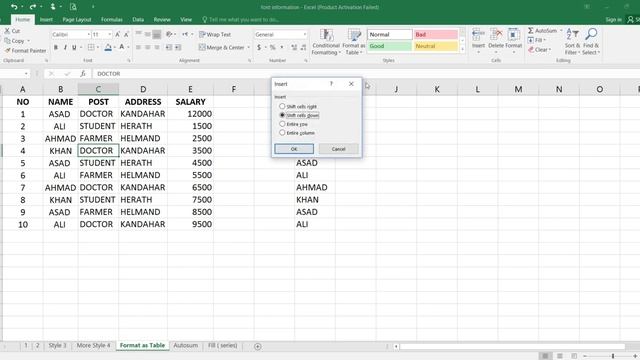Screen dimensions: 640x360
Task: Open the Insert ribbon tab
Action: [46, 20]
